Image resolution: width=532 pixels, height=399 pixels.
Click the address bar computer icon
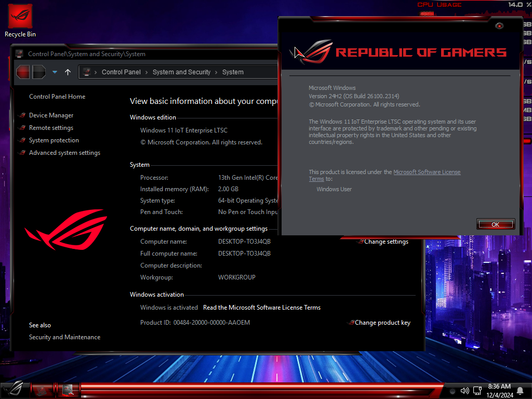87,72
